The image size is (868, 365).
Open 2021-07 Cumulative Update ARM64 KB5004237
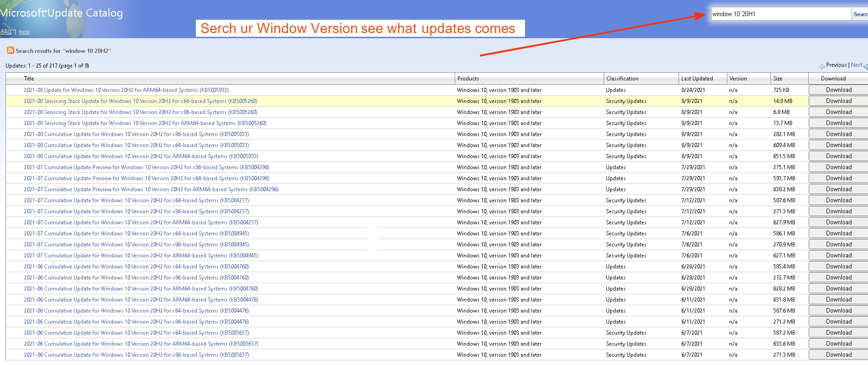coord(141,222)
